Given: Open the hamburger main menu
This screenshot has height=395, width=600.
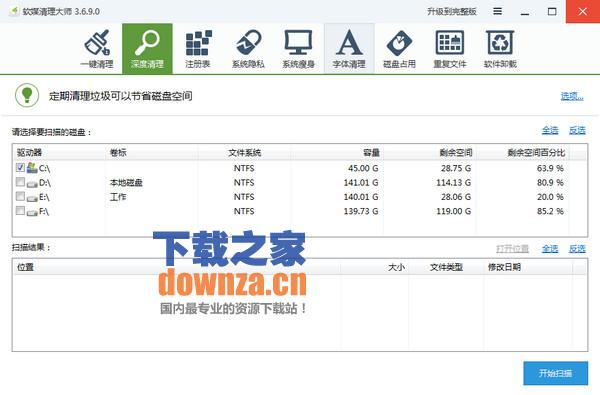Looking at the screenshot, I should pyautogui.click(x=497, y=11).
